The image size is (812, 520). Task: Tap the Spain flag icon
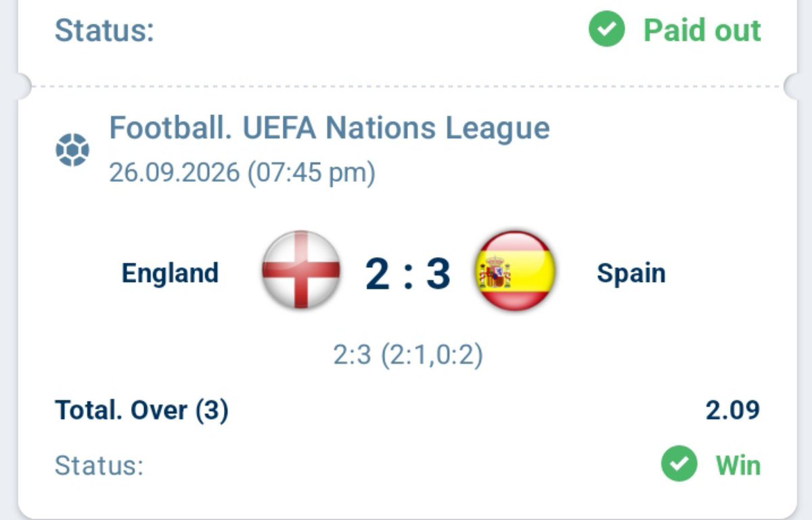pyautogui.click(x=516, y=271)
